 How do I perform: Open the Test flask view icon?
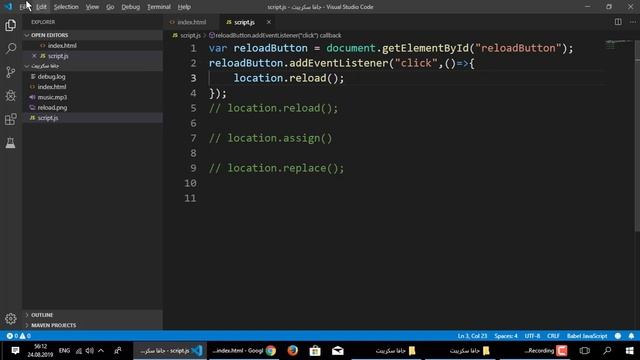[11, 143]
